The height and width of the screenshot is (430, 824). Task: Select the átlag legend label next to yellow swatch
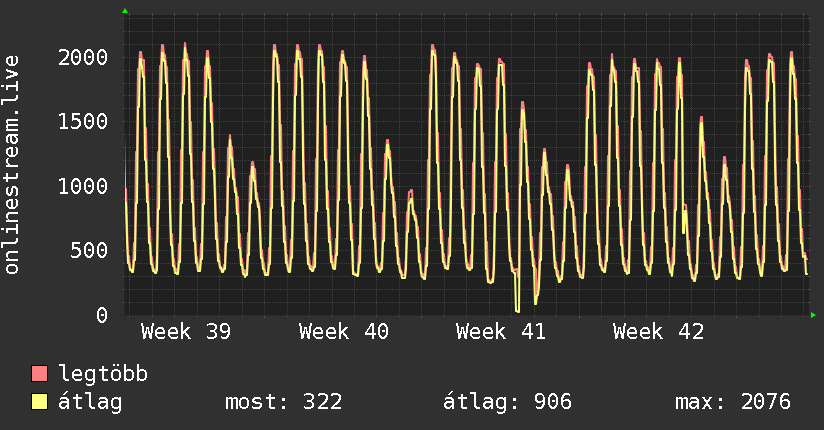coord(91,403)
